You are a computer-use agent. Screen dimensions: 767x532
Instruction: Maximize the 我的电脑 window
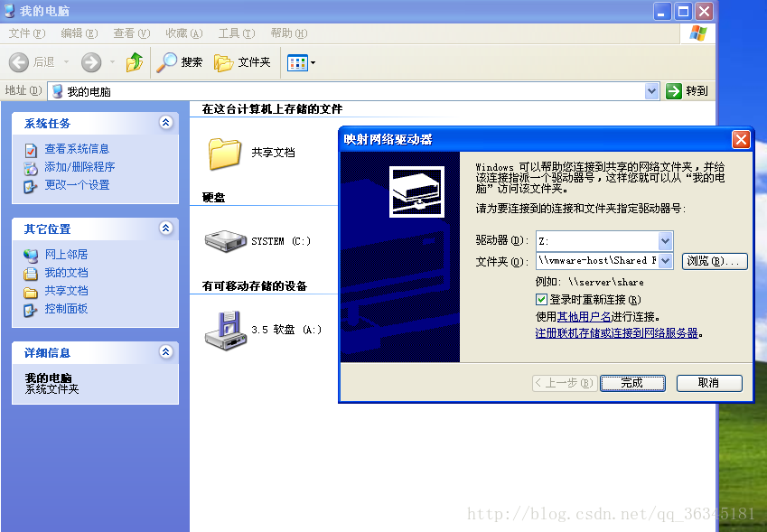pos(683,11)
